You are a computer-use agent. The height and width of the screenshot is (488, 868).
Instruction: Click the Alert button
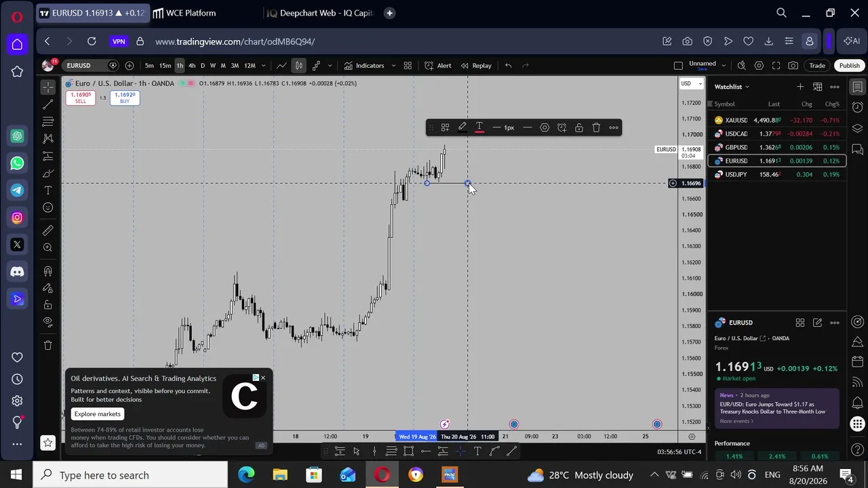(x=438, y=66)
